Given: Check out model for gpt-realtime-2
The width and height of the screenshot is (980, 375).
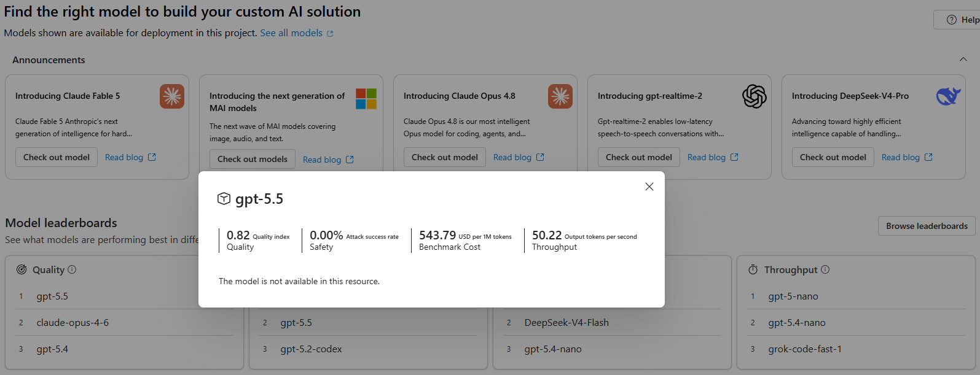Looking at the screenshot, I should point(639,157).
